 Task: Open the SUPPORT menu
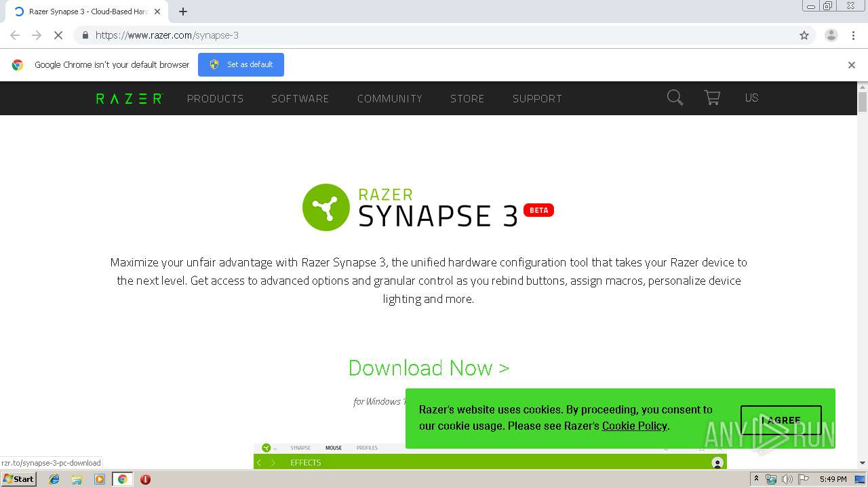tap(537, 99)
